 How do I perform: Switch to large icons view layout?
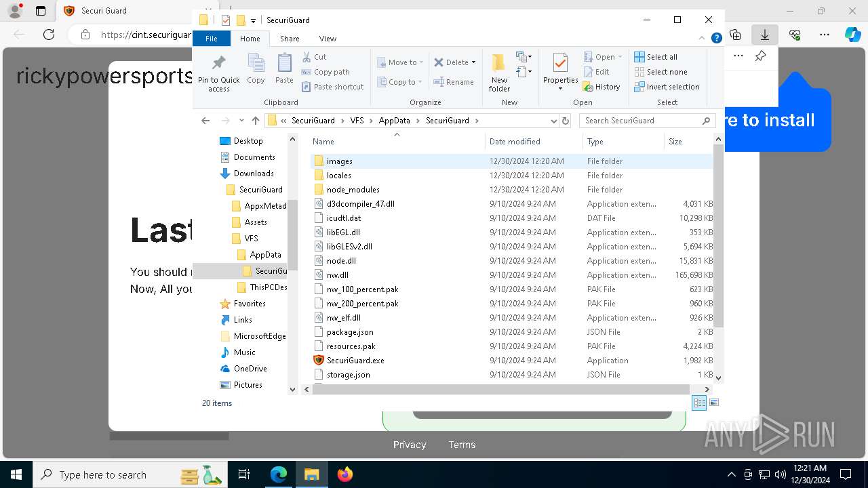pyautogui.click(x=713, y=403)
